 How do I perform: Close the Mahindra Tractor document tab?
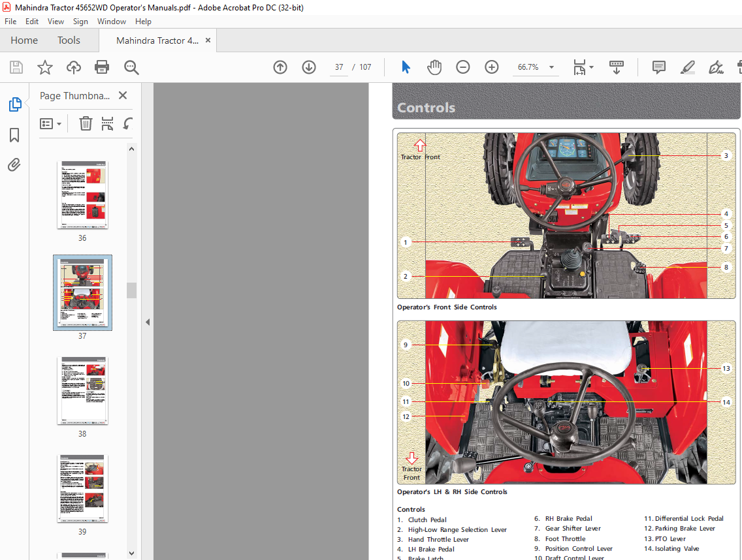point(208,40)
